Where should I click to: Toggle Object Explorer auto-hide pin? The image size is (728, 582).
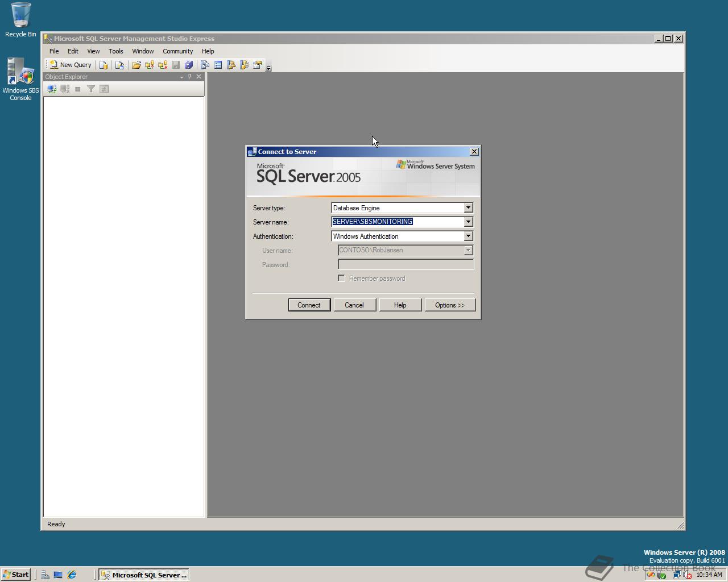tap(190, 77)
